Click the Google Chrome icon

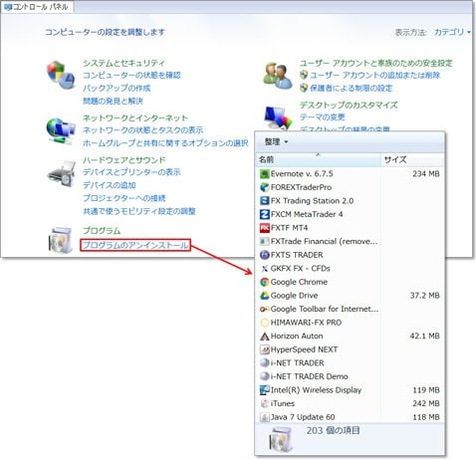[265, 282]
